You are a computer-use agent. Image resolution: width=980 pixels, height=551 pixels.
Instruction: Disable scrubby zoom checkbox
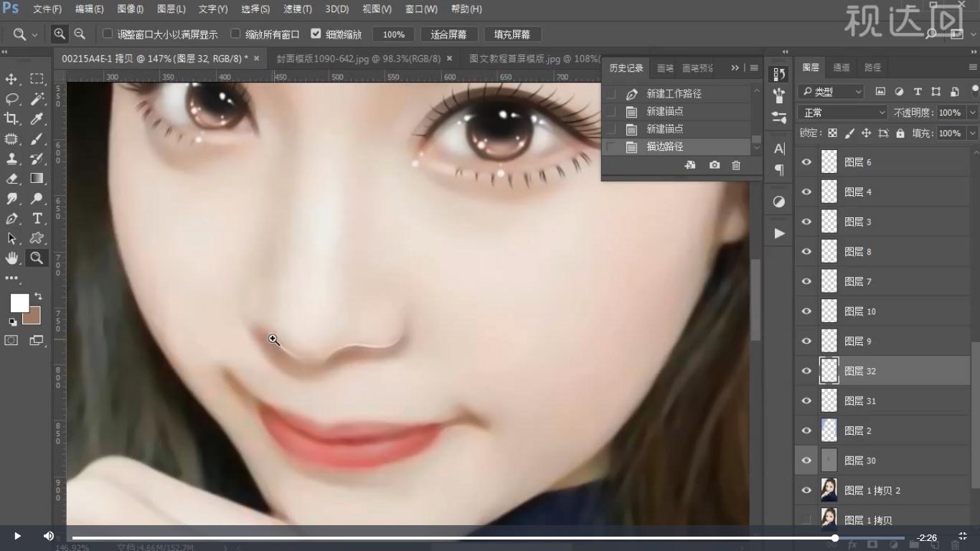316,34
